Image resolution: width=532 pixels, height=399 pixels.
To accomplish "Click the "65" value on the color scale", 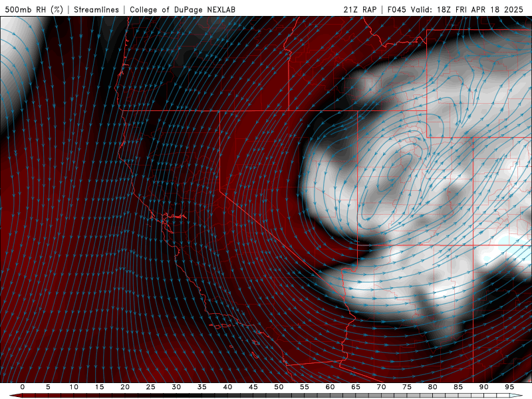I will click(356, 387).
